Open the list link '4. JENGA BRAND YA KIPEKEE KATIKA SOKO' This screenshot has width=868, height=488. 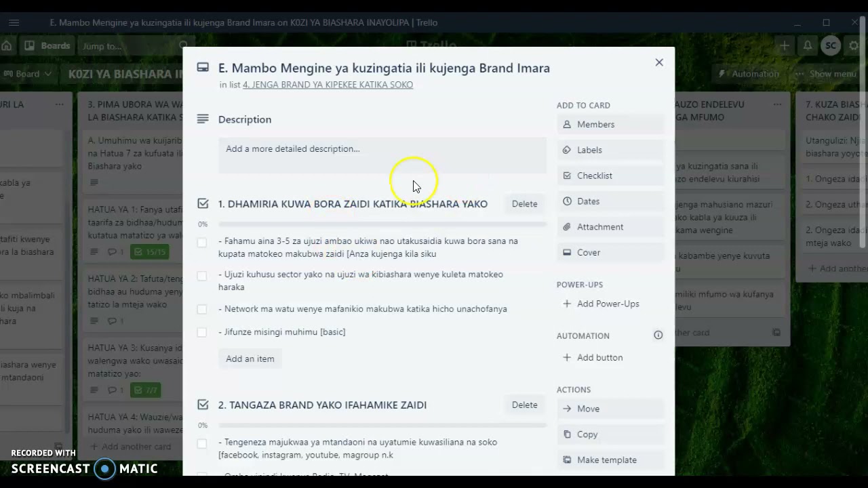point(328,85)
